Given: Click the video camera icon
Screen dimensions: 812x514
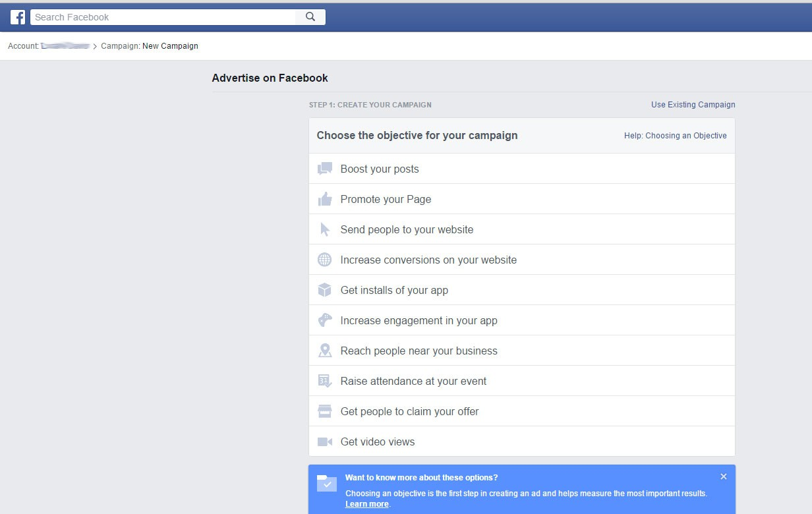Looking at the screenshot, I should click(325, 442).
